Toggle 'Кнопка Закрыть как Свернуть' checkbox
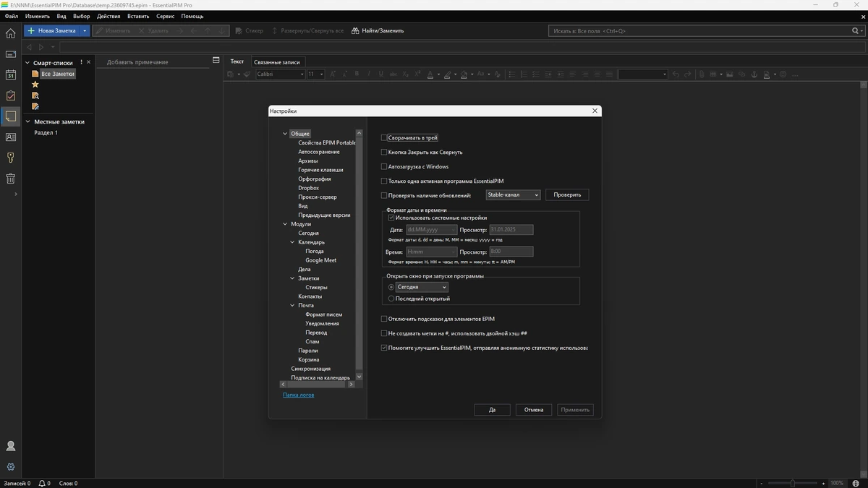Image resolution: width=868 pixels, height=488 pixels. tap(384, 153)
